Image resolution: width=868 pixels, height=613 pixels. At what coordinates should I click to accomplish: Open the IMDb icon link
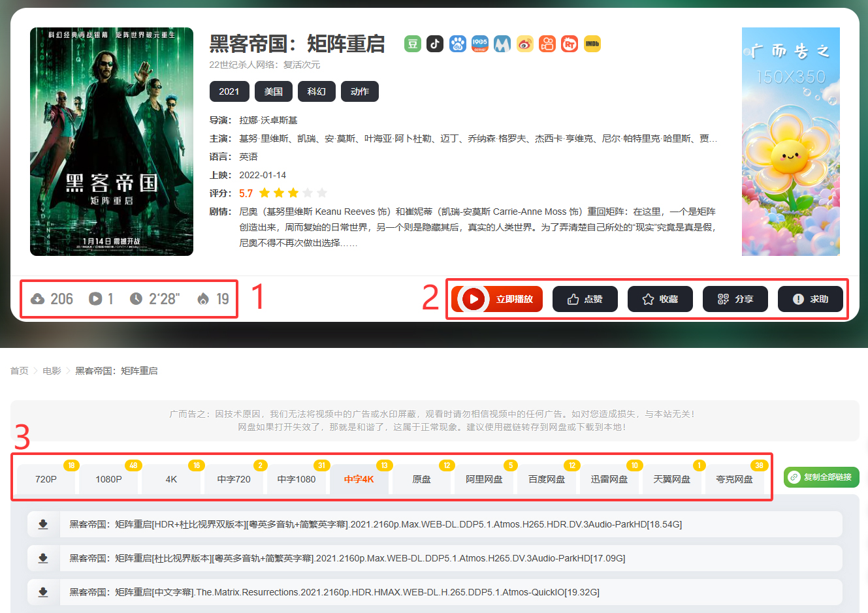[x=592, y=44]
